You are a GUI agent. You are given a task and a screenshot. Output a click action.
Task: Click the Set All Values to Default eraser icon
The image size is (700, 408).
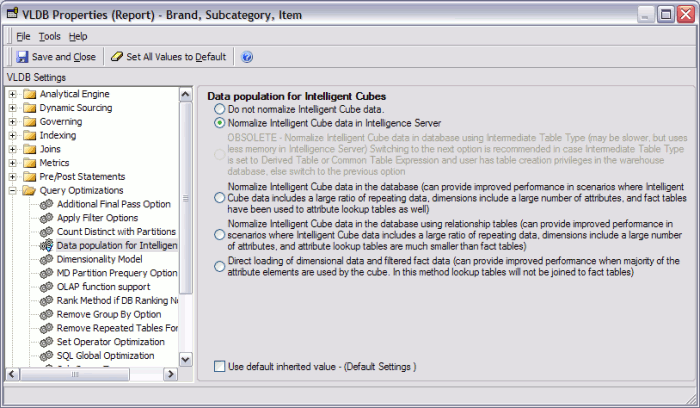117,57
